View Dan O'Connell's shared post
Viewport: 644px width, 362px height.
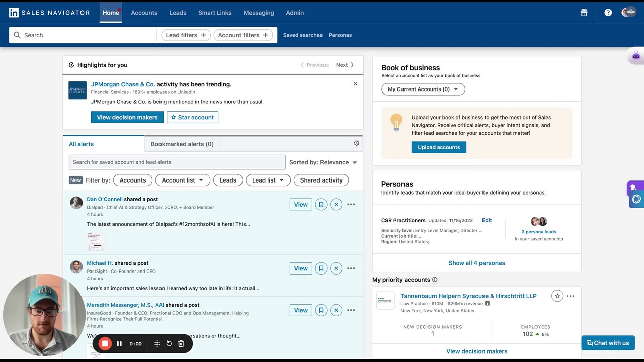point(301,204)
